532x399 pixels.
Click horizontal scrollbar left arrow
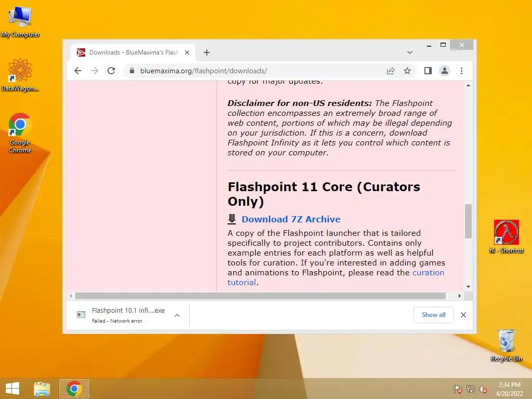click(x=71, y=296)
